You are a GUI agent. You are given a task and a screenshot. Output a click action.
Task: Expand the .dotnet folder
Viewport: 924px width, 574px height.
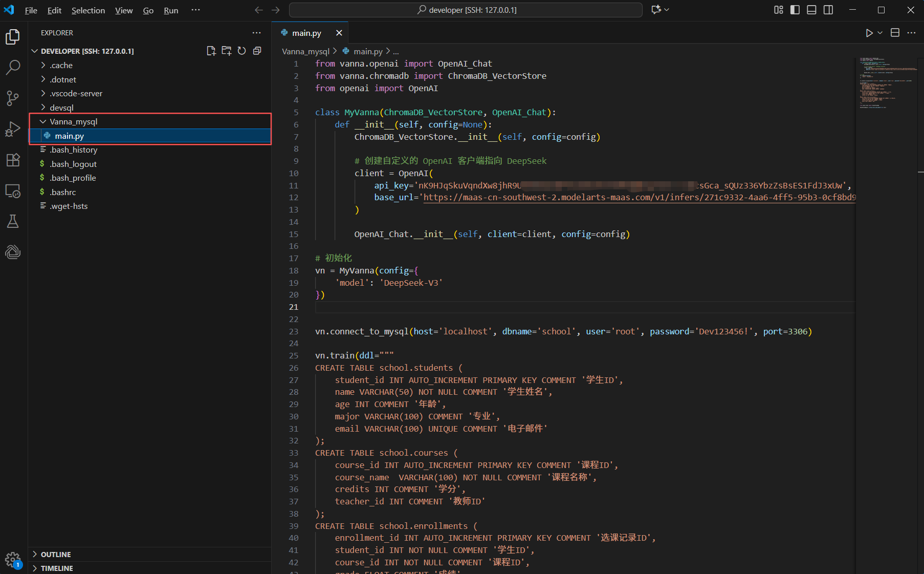[x=149, y=79]
